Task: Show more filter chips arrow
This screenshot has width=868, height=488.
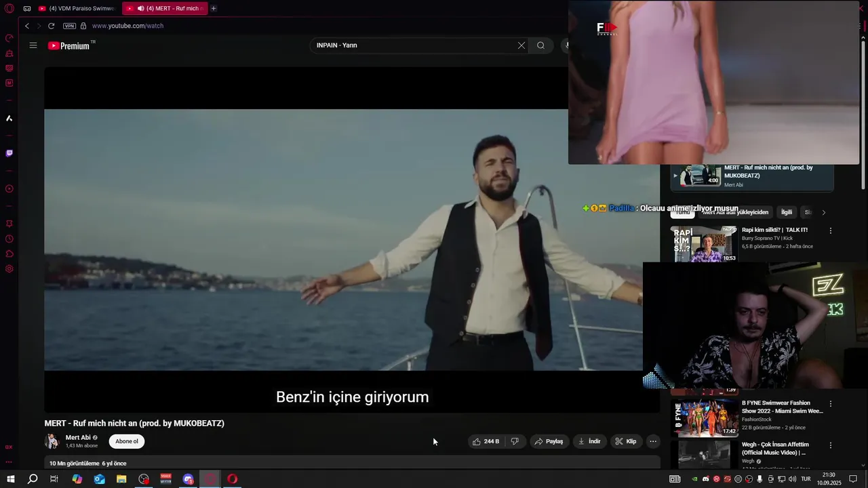Action: (x=824, y=212)
